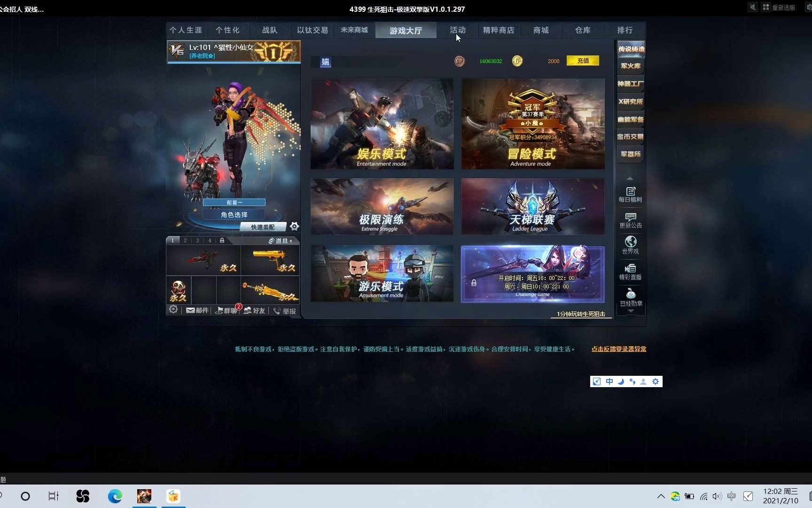Select loadout slot tab 2
The width and height of the screenshot is (812, 508).
[x=185, y=240]
